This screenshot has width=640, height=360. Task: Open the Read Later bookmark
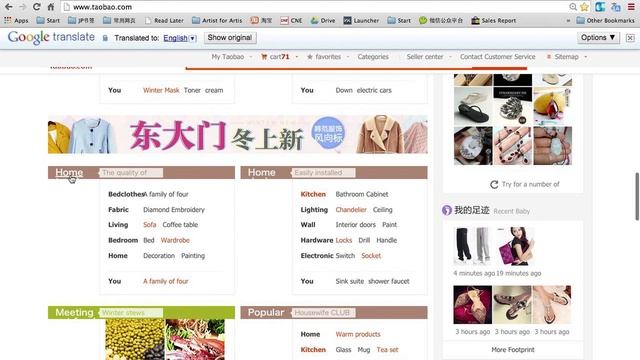click(x=164, y=20)
